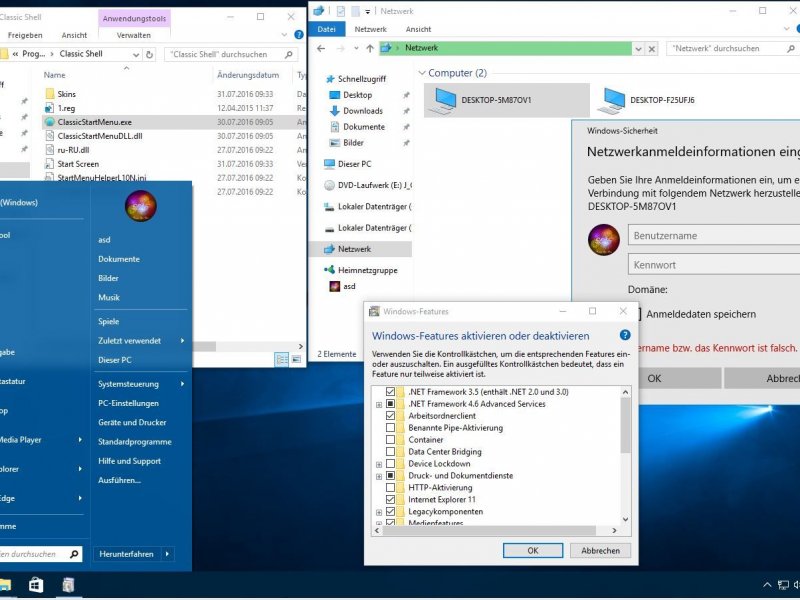
Task: Refresh the Classic Shell folder address bar
Action: pos(149,54)
